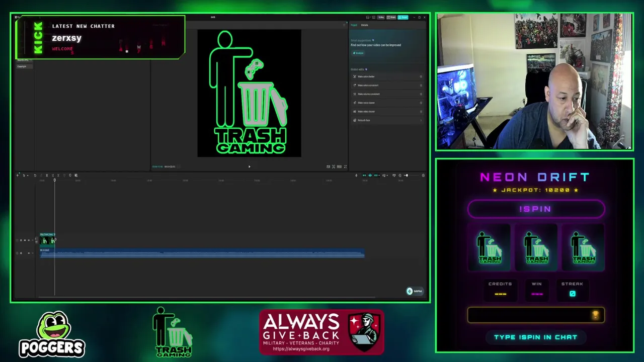The image size is (644, 362).
Task: Click the player menu icon above the preview
Action: (x=344, y=25)
